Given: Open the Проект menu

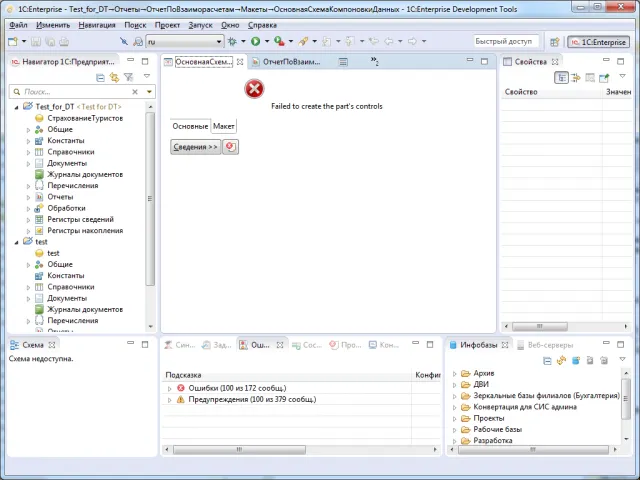Looking at the screenshot, I should pos(167,25).
